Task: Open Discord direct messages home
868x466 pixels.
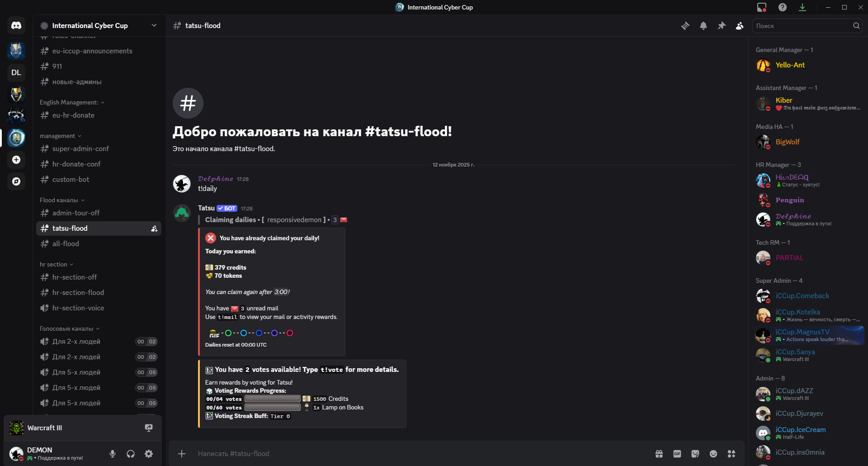Action: point(16,26)
